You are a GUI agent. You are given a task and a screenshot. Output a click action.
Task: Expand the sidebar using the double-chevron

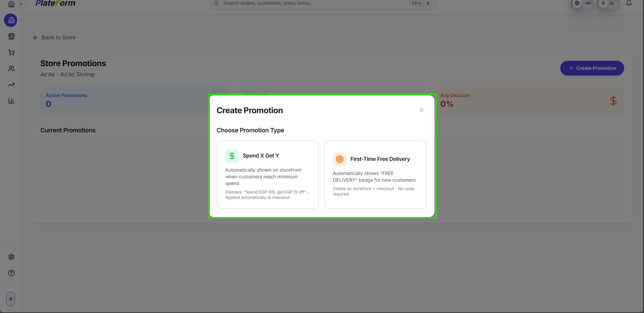[21, 4]
